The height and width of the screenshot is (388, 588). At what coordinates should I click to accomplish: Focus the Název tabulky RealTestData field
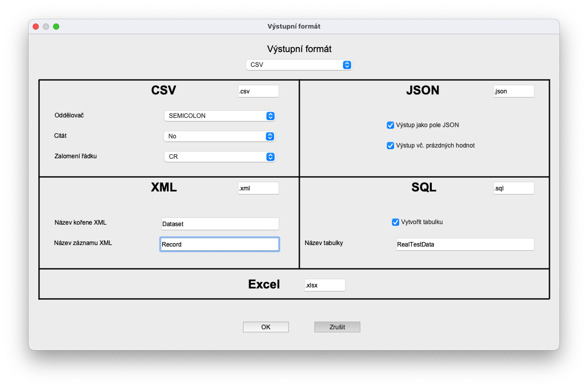pos(465,244)
